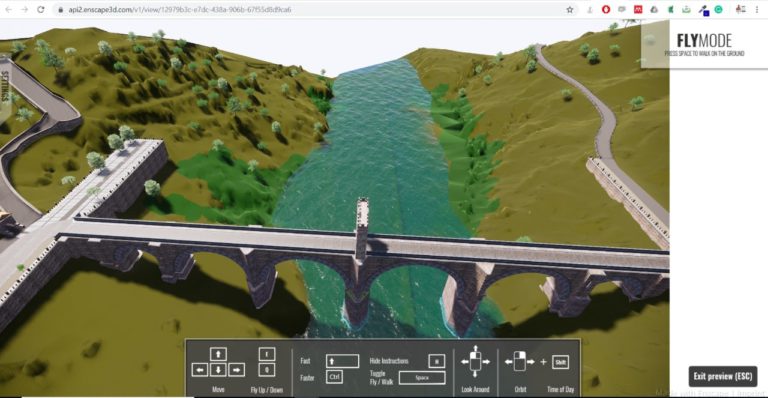Screen dimensions: 768x398
Task: Open the eyedropper color picker extension
Action: point(703,10)
